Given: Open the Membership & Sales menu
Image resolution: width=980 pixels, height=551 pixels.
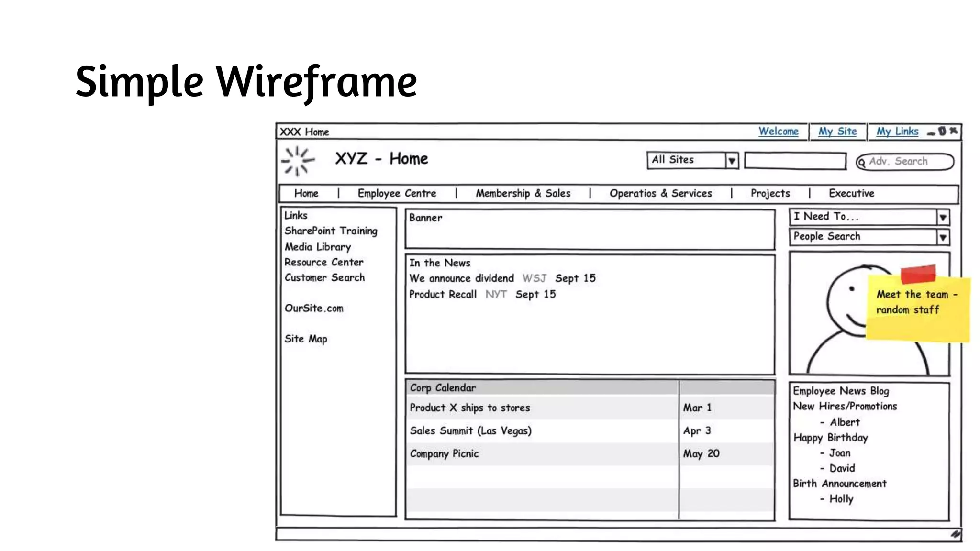Looking at the screenshot, I should [x=523, y=193].
